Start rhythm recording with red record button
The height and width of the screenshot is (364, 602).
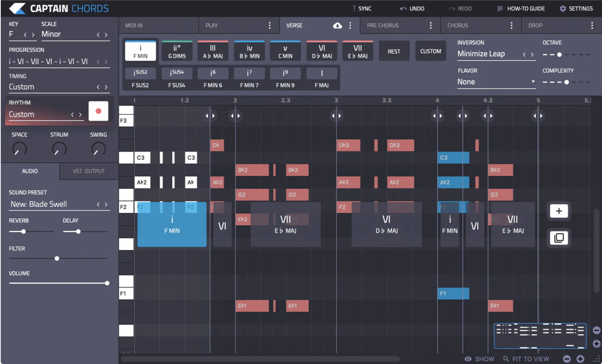tap(99, 111)
